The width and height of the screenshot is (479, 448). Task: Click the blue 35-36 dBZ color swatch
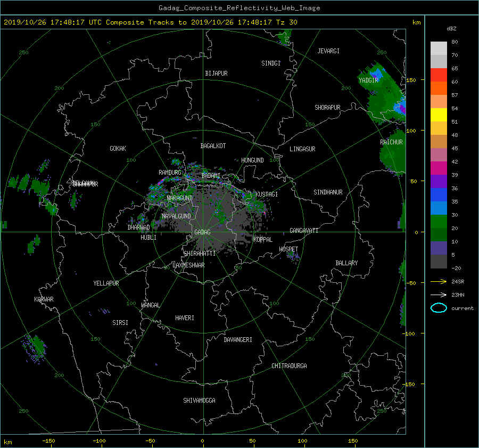[439, 194]
